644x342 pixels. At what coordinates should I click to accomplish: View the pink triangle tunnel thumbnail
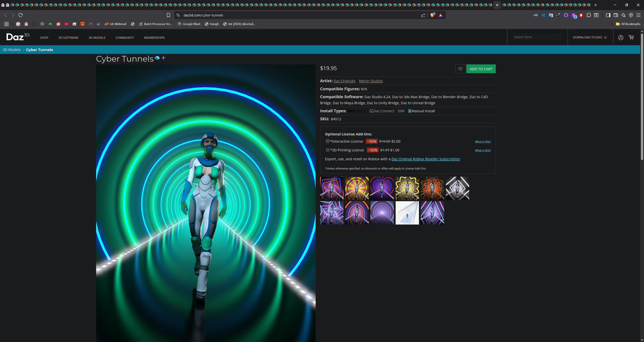tap(432, 213)
